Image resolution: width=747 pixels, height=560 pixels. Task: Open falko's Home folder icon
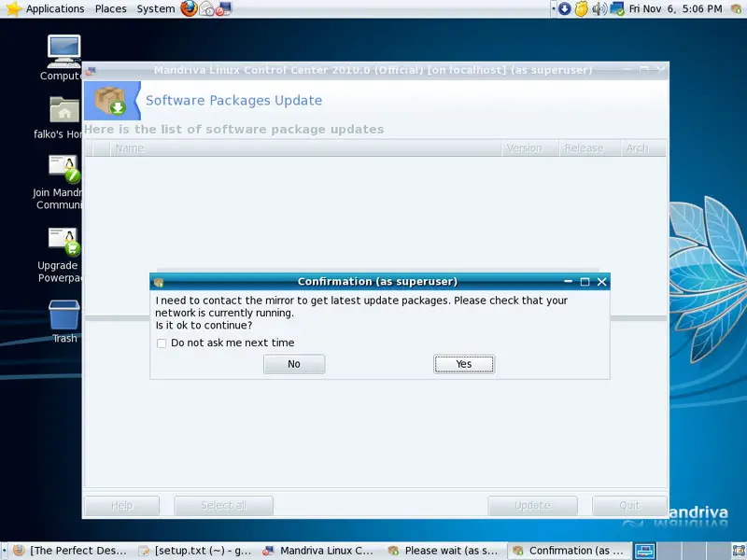[x=63, y=110]
